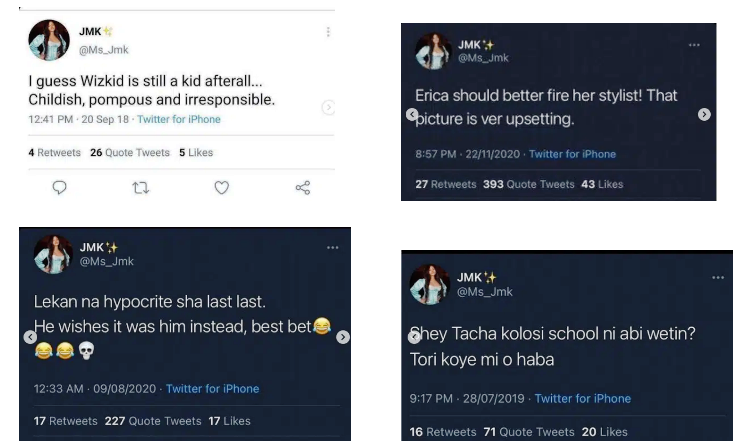Viewport: 739px width, 447px height.
Task: Click the right arrow beside the Wizkid tweet
Action: [x=329, y=106]
